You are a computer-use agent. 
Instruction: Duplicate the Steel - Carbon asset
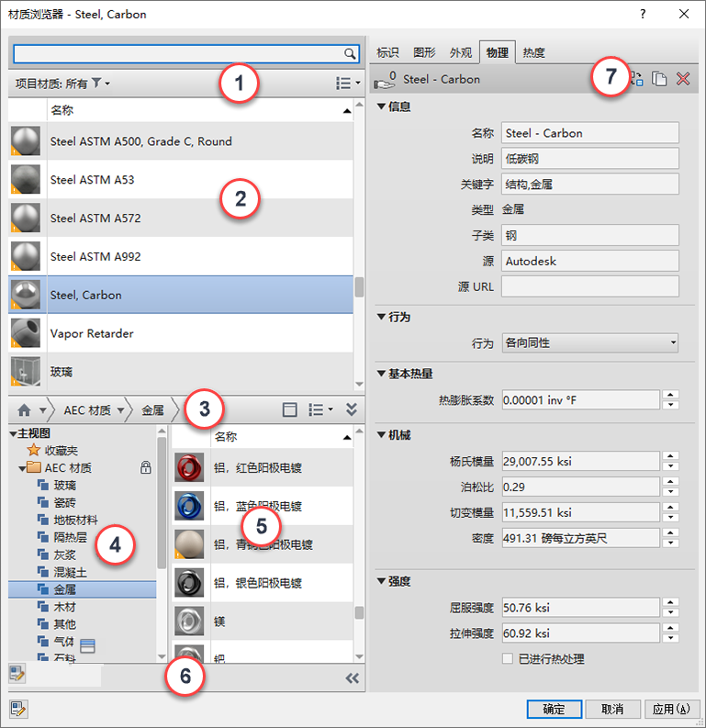[658, 79]
